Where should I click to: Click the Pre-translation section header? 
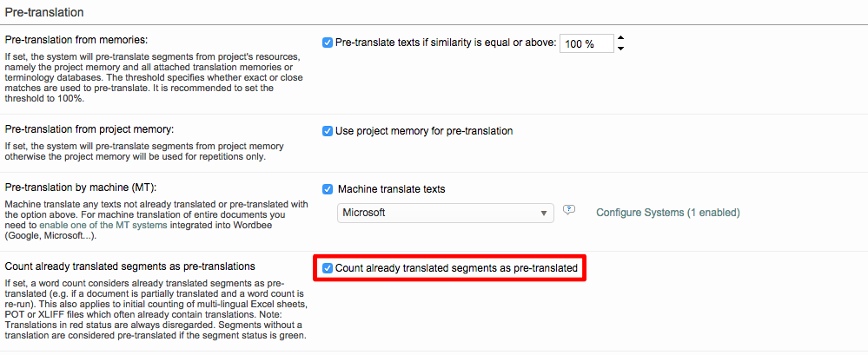click(x=44, y=13)
